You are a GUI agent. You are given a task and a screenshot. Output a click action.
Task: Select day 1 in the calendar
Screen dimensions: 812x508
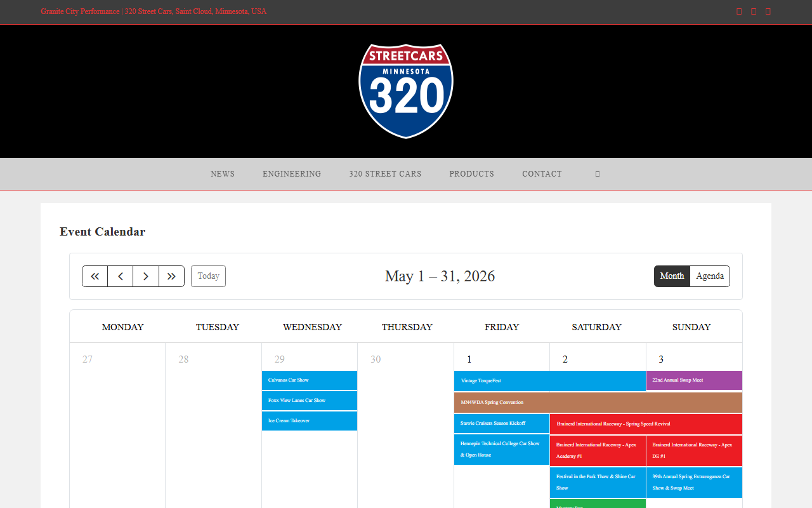[x=469, y=359]
